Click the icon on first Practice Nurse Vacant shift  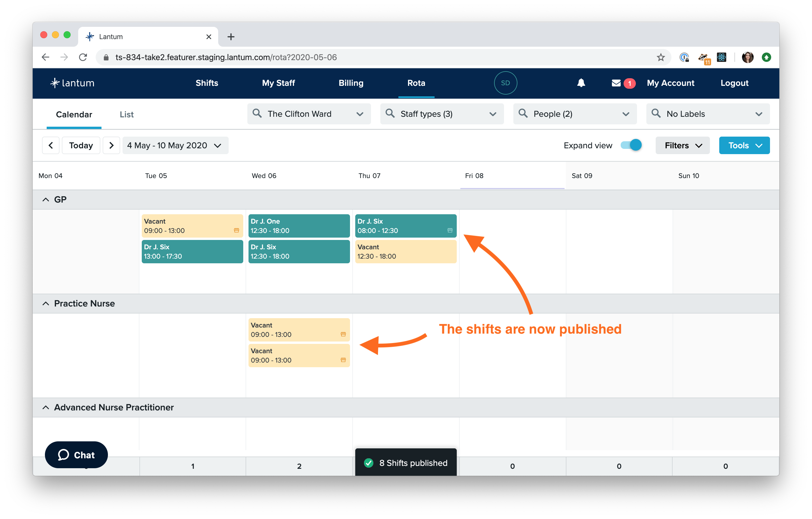coord(343,335)
